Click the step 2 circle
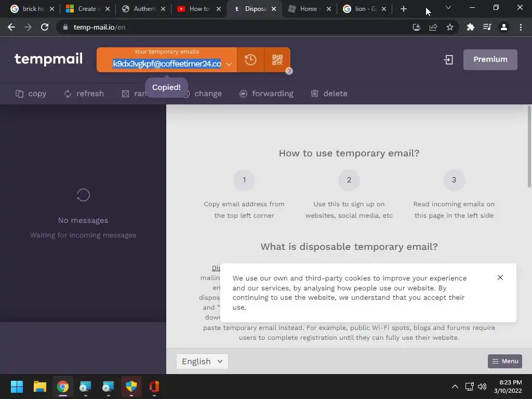Screen dimensions: 532x399 [x=349, y=180]
